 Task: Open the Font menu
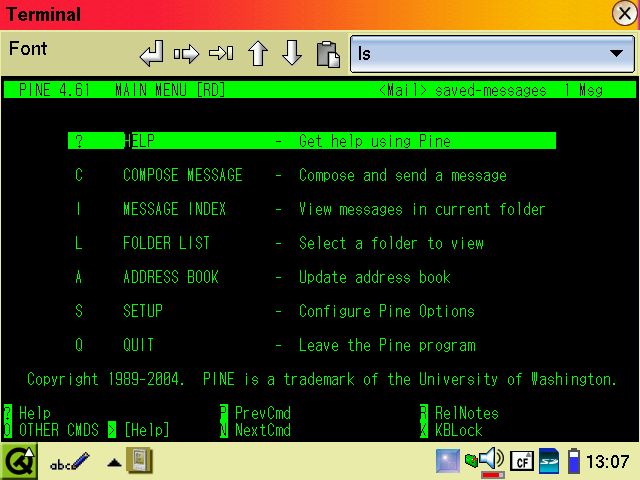coord(28,49)
